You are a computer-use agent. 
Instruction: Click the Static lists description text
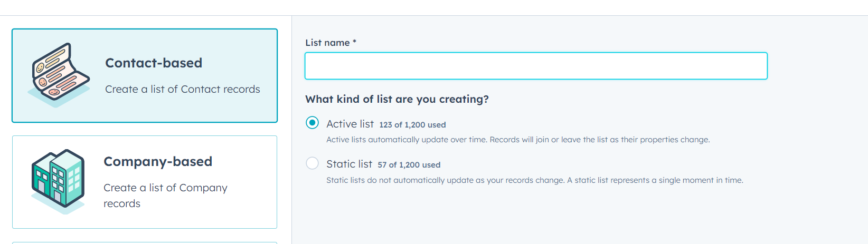tap(535, 180)
